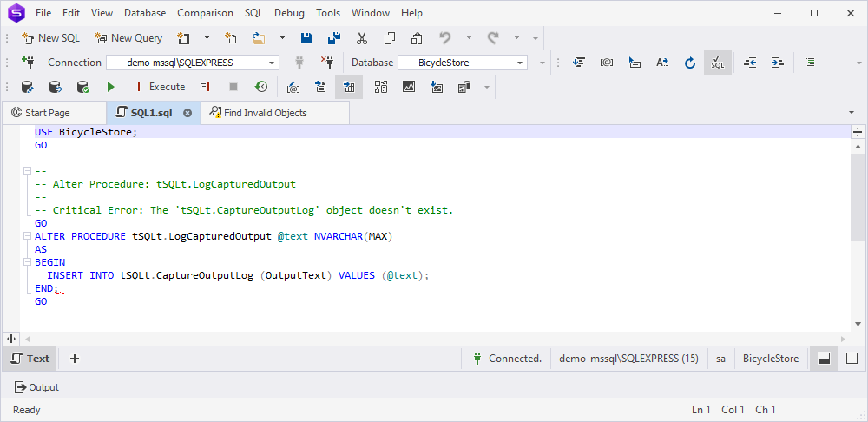Click the server report icon
Image resolution: width=868 pixels, height=422 pixels.
tap(464, 87)
